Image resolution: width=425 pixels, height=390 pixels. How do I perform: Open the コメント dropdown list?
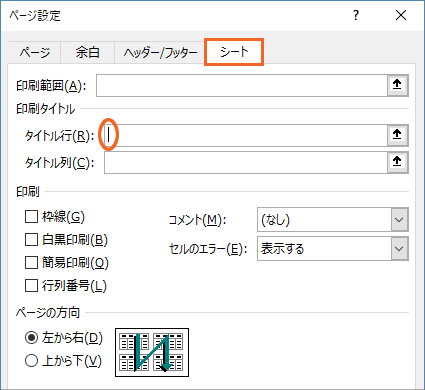399,220
